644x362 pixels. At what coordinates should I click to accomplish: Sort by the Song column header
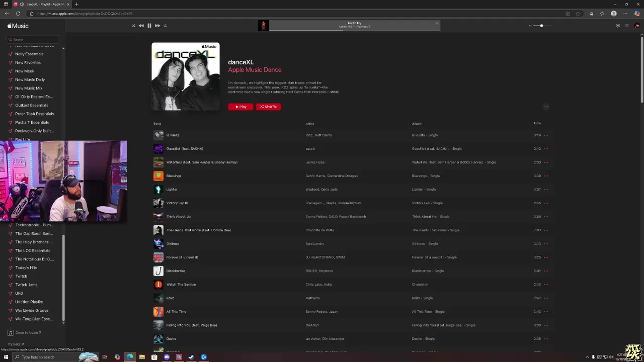click(x=157, y=124)
